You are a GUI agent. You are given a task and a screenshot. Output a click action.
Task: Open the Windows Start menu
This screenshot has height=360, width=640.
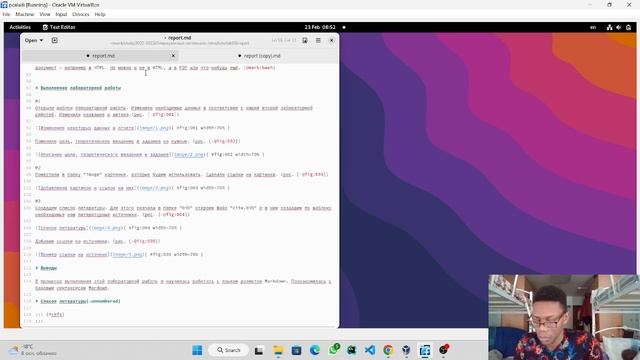197,350
